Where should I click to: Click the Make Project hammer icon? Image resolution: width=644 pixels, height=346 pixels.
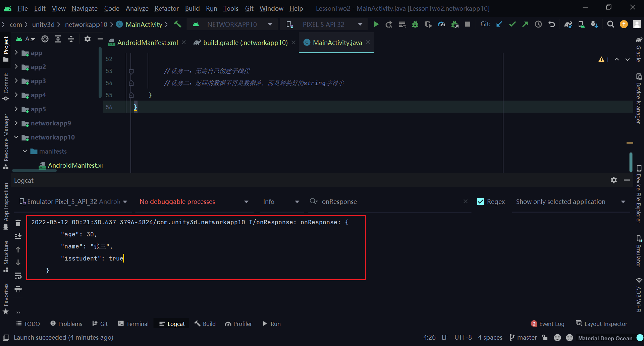coord(177,24)
